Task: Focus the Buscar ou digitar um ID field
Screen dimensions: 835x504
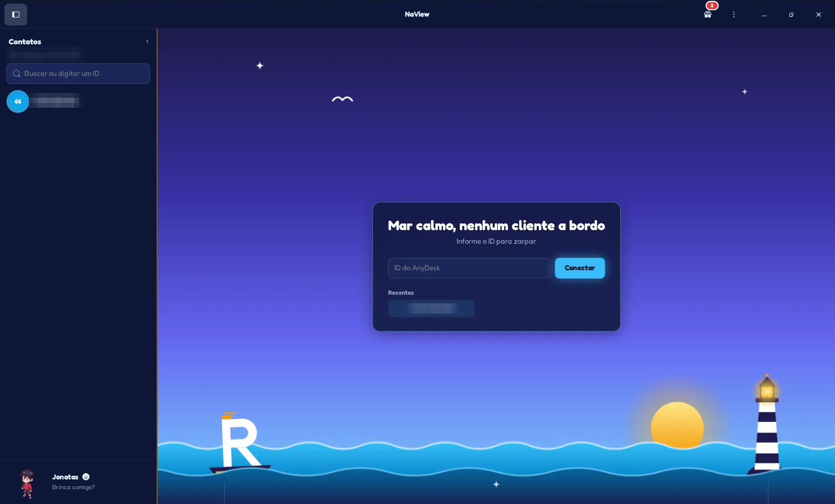Action: pos(78,73)
